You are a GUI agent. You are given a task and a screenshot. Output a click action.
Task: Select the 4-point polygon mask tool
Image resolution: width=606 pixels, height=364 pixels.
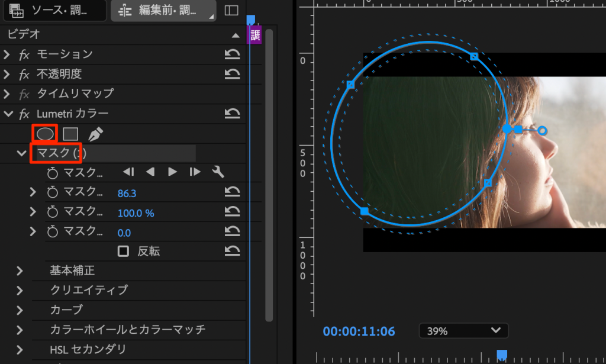(x=71, y=134)
